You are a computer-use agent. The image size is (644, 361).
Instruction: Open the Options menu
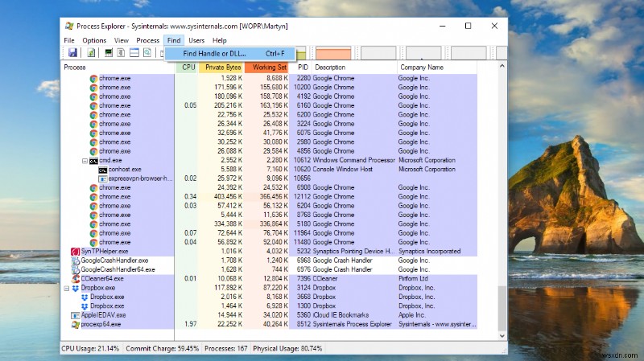click(x=94, y=40)
